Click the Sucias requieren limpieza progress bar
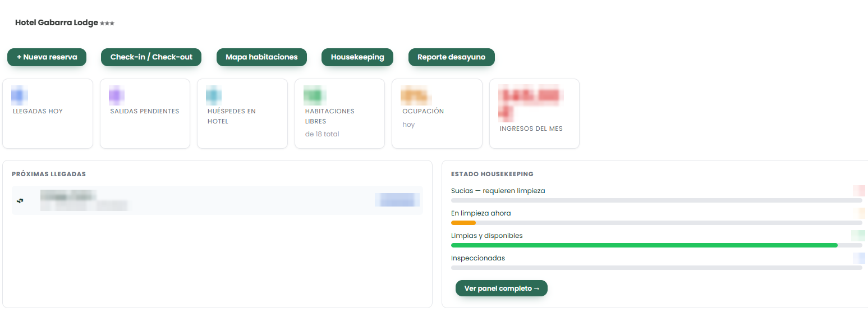The height and width of the screenshot is (330, 868). click(656, 200)
